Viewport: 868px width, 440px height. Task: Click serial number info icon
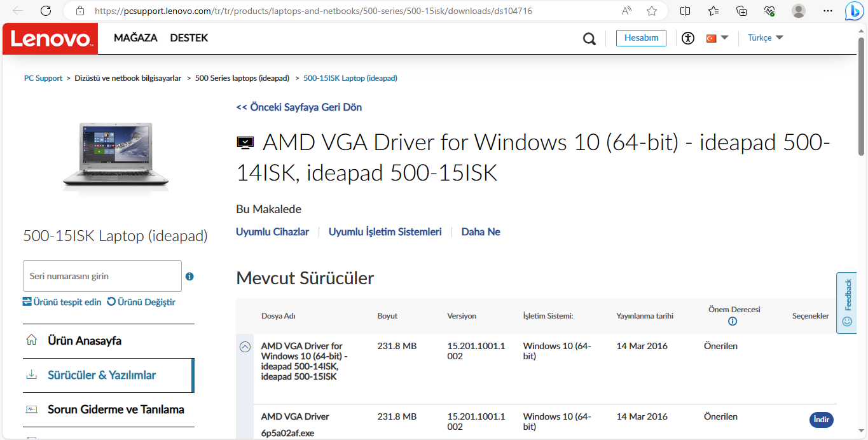189,276
